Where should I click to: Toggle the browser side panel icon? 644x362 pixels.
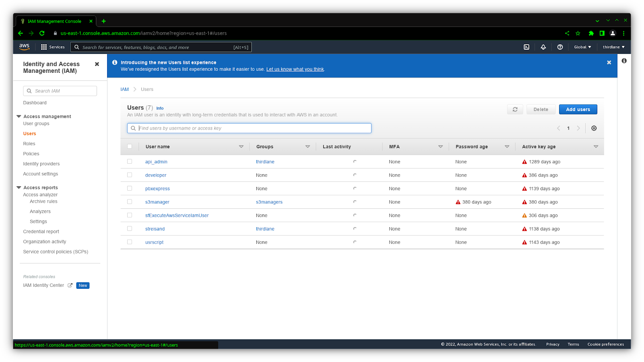[602, 33]
